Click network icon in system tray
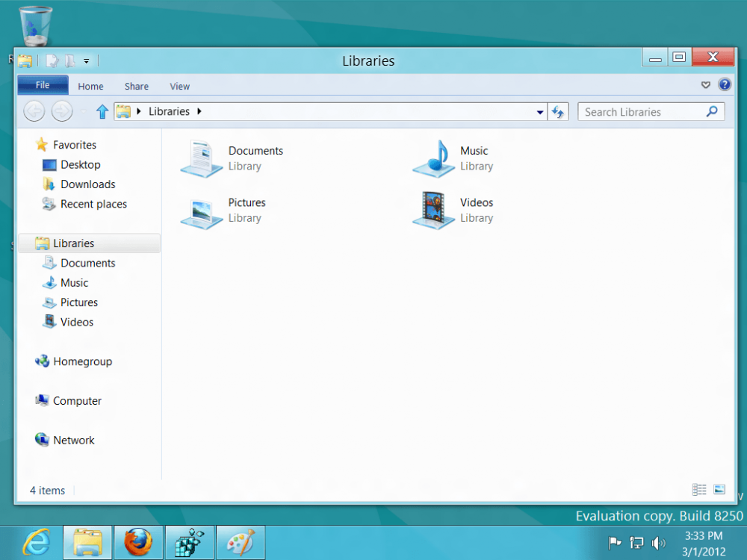This screenshot has height=560, width=747. (x=636, y=543)
